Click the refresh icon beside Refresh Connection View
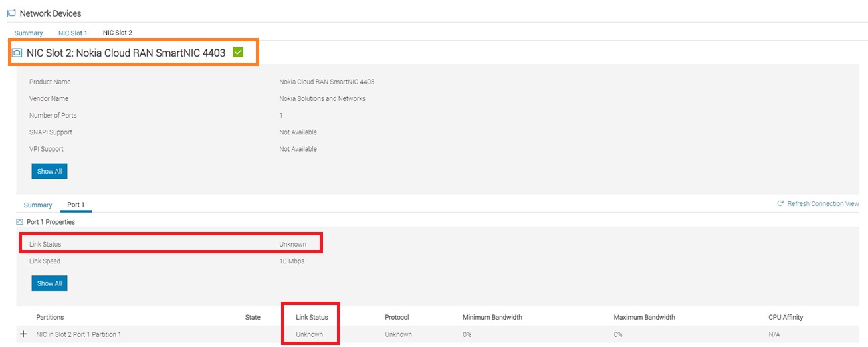The width and height of the screenshot is (868, 347). (x=780, y=204)
